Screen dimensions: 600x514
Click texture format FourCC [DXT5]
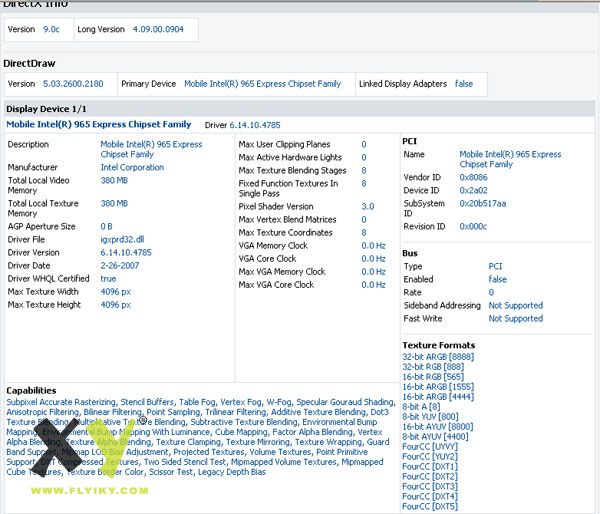click(x=430, y=506)
